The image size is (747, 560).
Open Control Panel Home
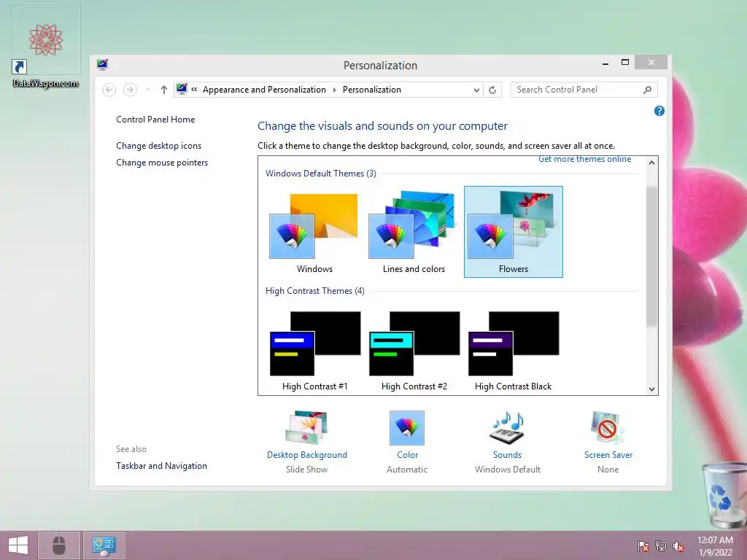pyautogui.click(x=155, y=120)
